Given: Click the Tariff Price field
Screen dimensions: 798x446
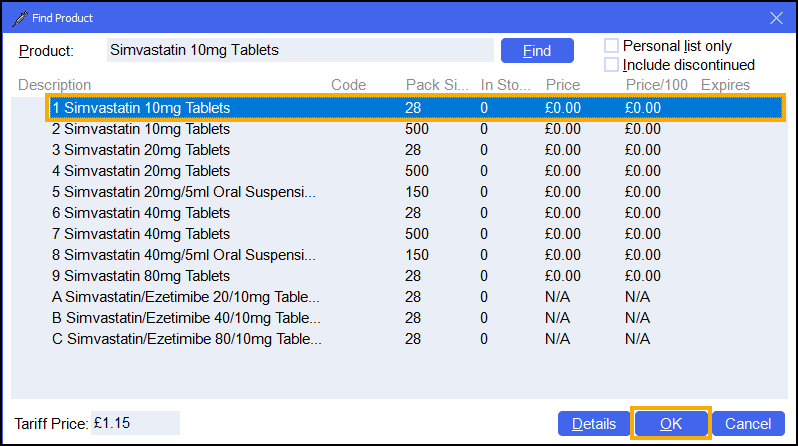Looking at the screenshot, I should (135, 423).
